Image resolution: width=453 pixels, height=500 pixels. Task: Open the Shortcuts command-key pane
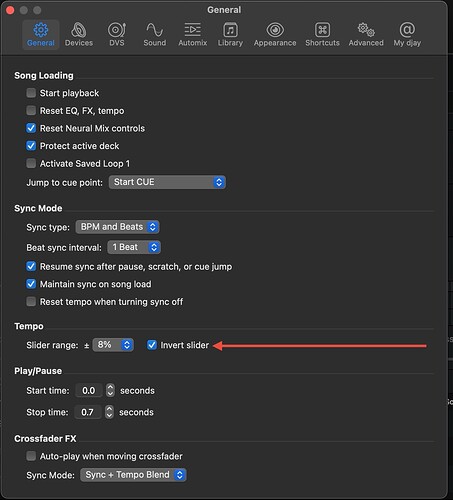[322, 35]
